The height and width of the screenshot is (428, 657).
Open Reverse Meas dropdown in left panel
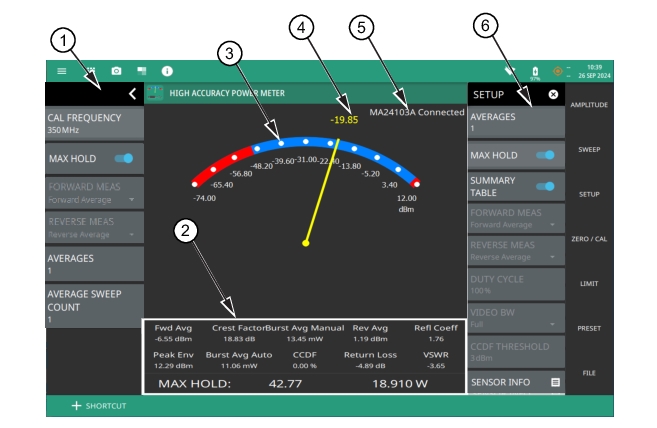coord(95,227)
